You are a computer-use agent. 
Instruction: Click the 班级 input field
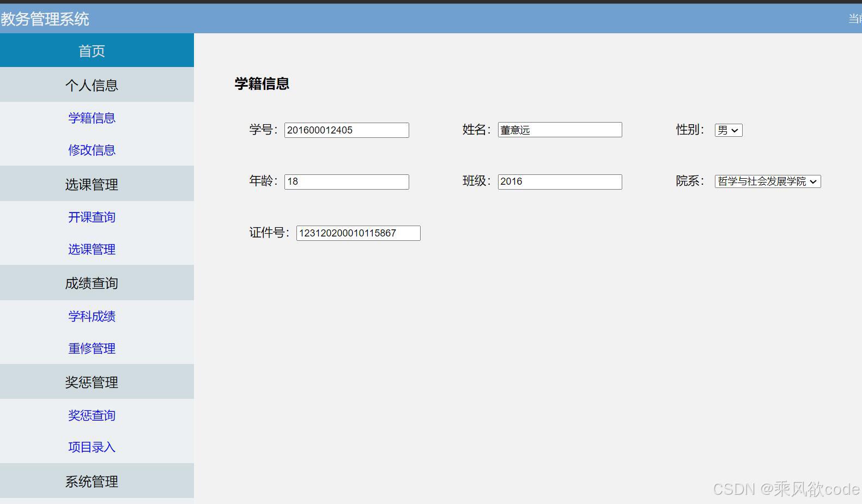560,181
